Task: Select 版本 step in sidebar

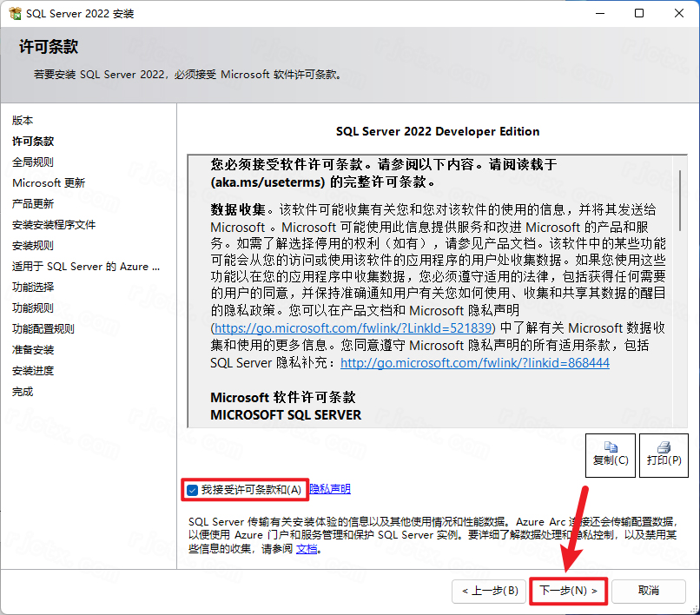Action: pos(23,120)
